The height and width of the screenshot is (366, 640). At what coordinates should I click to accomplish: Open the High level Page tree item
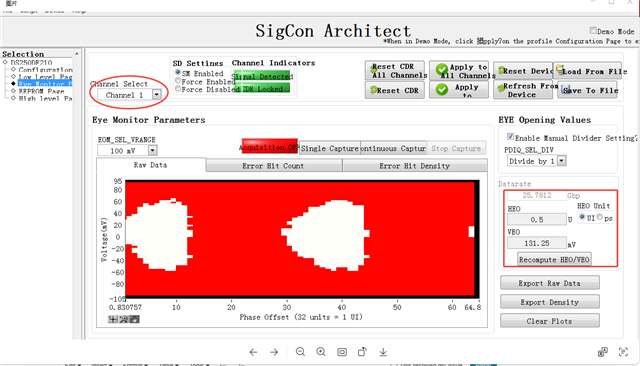pyautogui.click(x=45, y=98)
